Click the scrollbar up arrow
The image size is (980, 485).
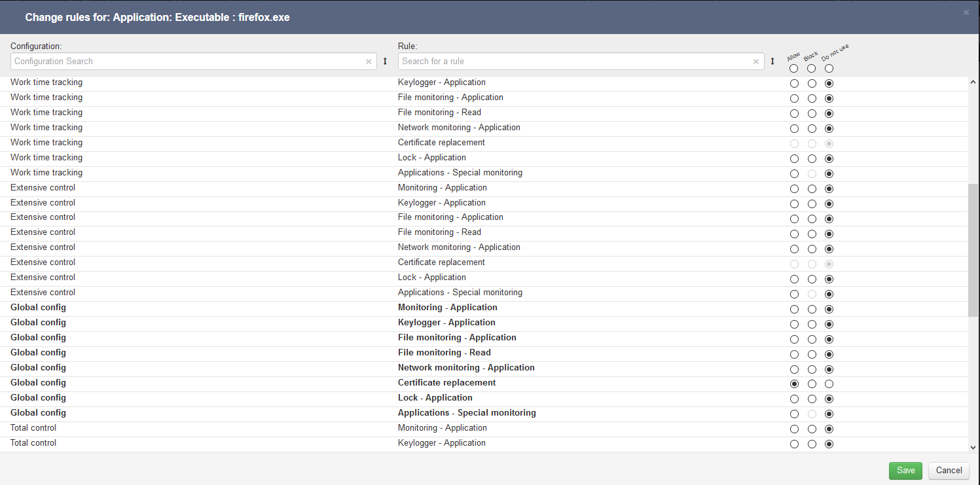(x=973, y=82)
